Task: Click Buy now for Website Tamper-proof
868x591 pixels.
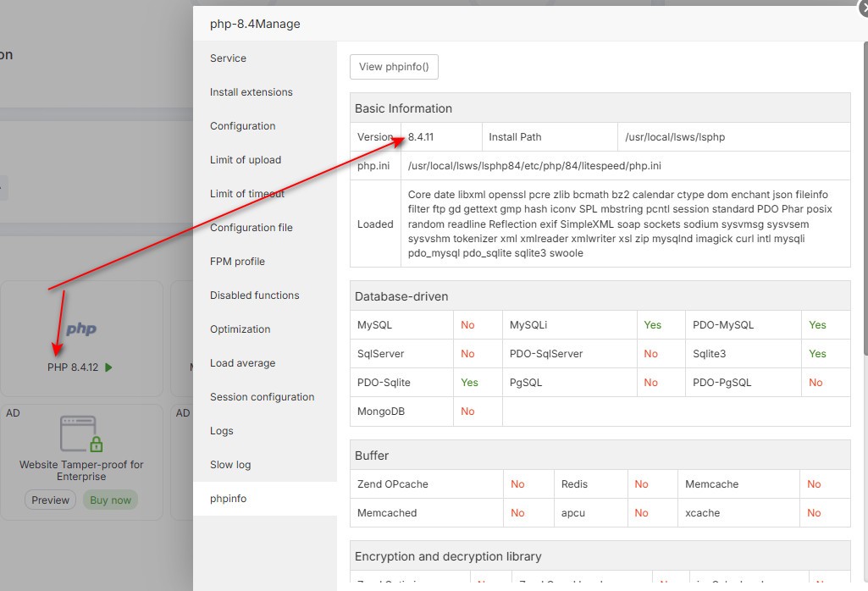Action: [110, 500]
